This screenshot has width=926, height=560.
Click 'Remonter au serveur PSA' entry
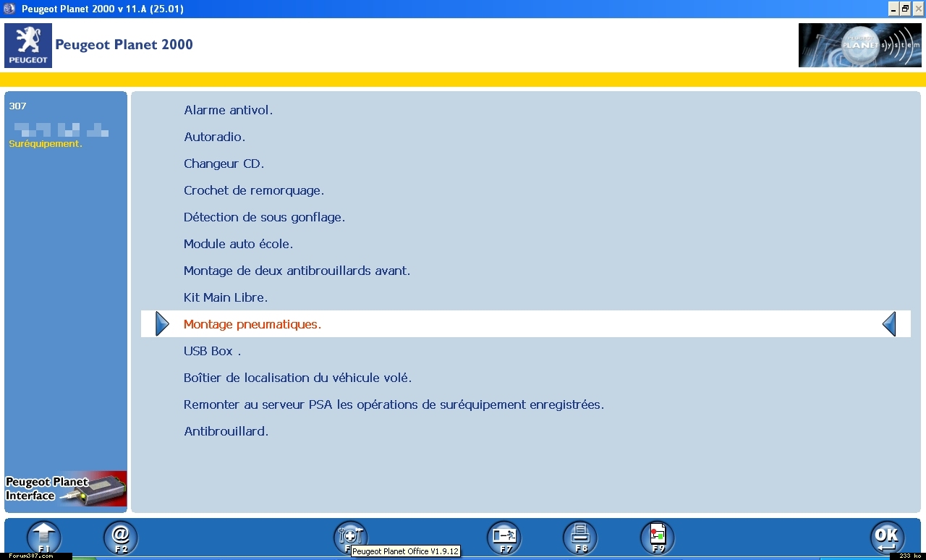point(394,404)
